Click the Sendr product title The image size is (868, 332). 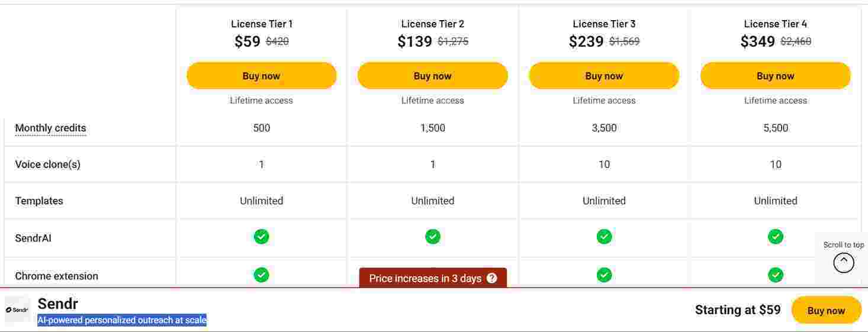click(x=57, y=304)
